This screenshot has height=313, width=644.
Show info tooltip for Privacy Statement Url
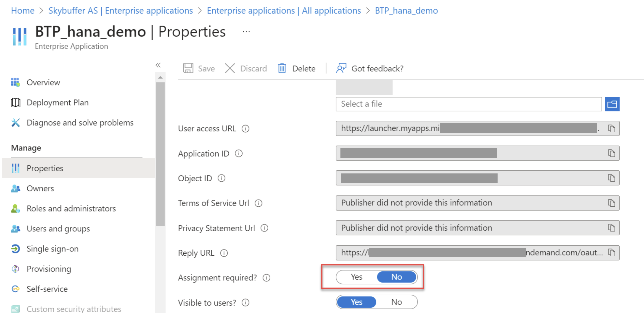[264, 228]
